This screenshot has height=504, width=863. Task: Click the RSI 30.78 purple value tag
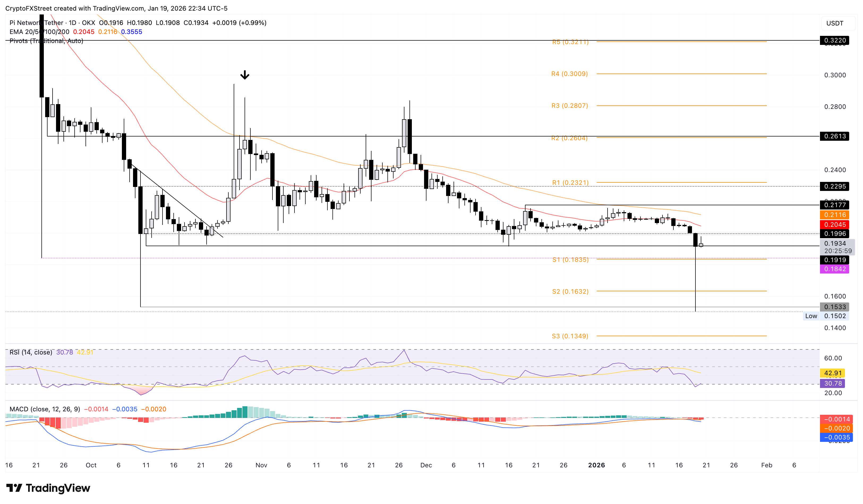(x=832, y=383)
